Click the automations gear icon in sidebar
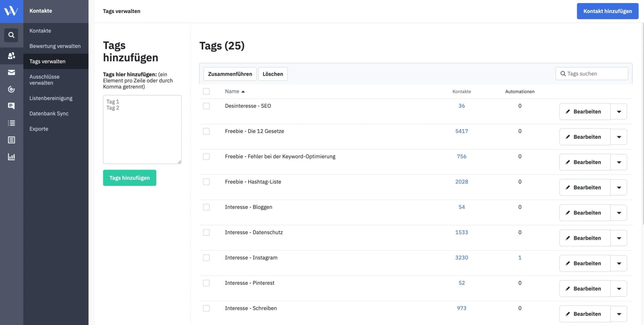This screenshot has height=325, width=644. pyautogui.click(x=11, y=89)
